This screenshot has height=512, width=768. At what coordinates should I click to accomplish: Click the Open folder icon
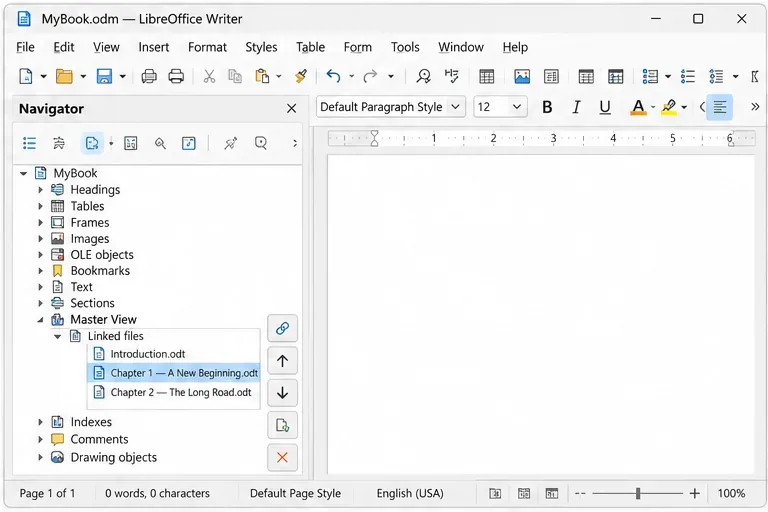click(x=64, y=76)
